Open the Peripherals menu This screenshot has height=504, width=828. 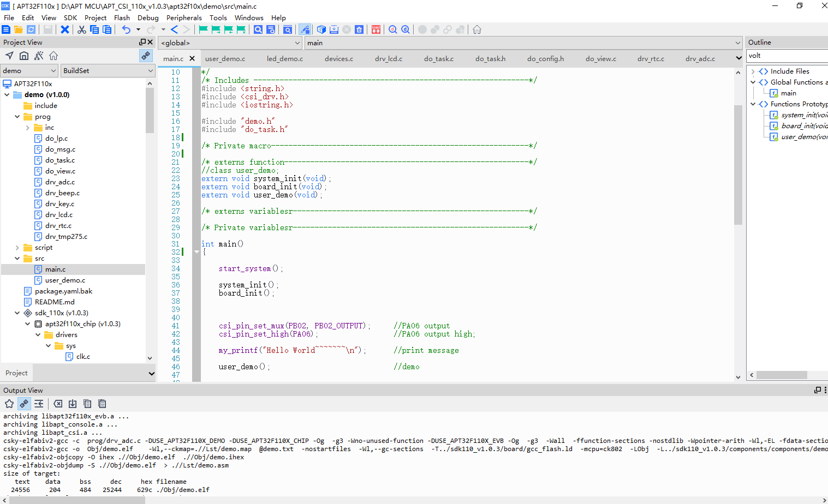pyautogui.click(x=184, y=17)
